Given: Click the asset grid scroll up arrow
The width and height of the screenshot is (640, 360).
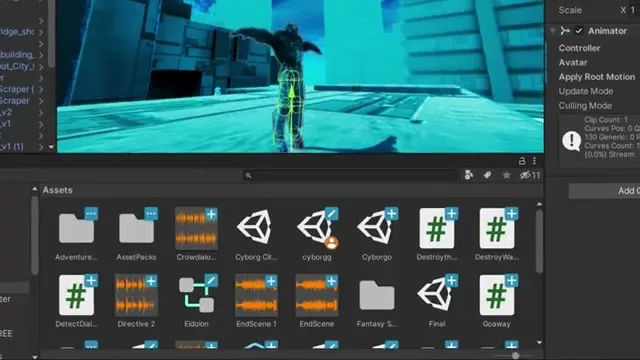Looking at the screenshot, I should click(539, 204).
